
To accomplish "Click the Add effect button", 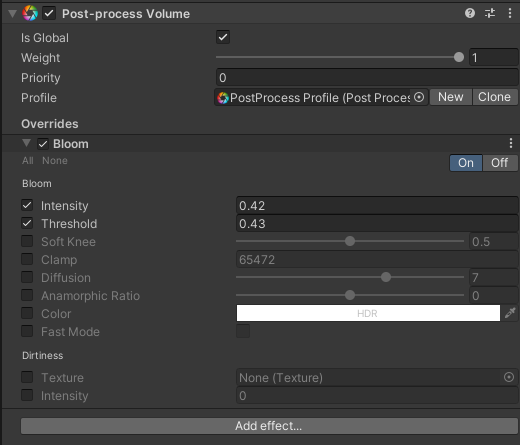I will [x=269, y=426].
